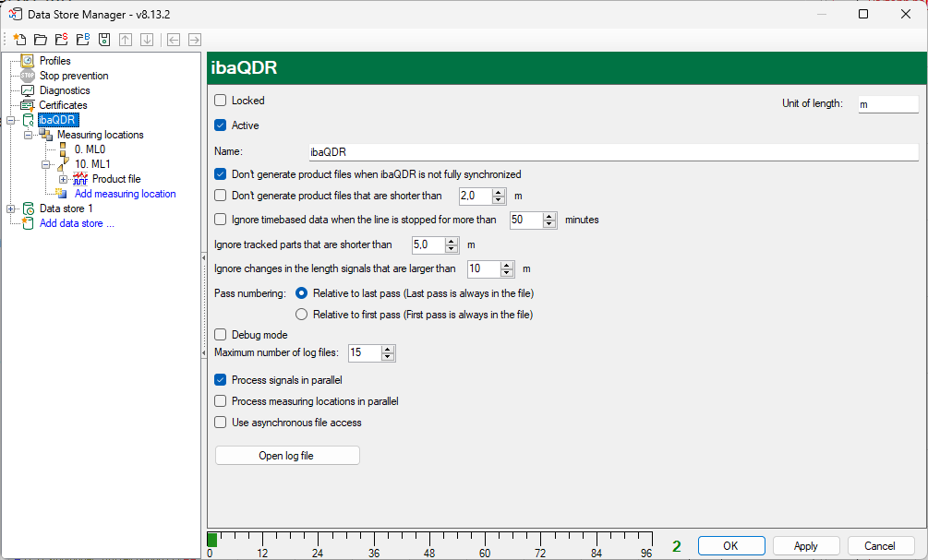Select Profiles in the tree

click(55, 61)
